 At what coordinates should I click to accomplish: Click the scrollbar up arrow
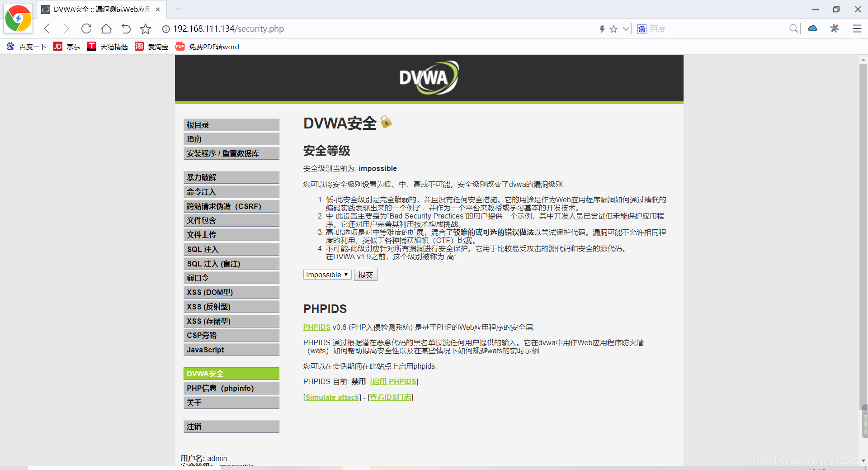pos(863,59)
